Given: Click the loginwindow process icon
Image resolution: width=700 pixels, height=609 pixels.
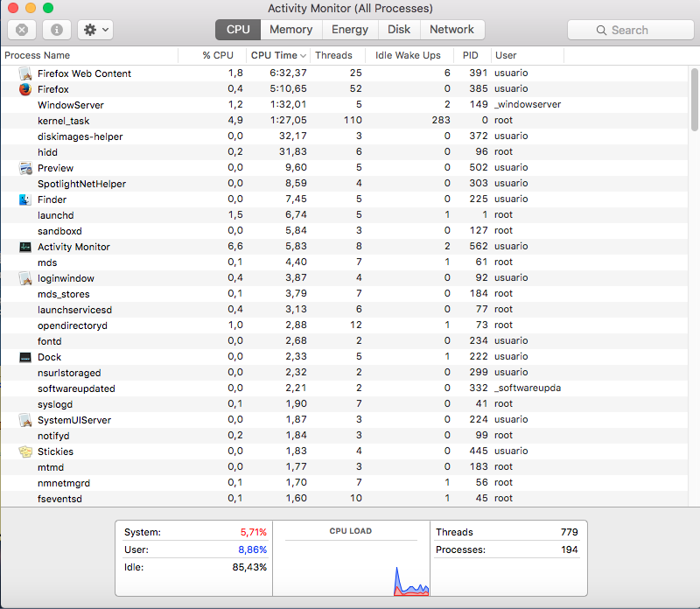Looking at the screenshot, I should click(x=24, y=277).
